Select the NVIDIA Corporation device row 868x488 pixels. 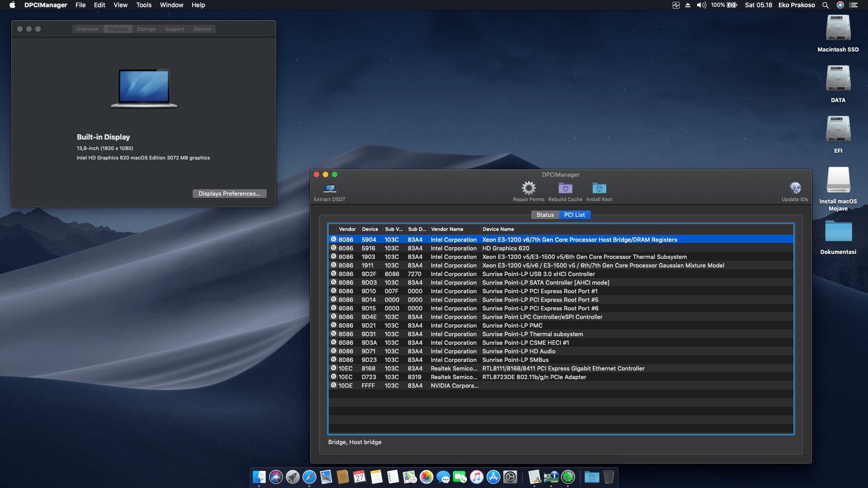454,385
